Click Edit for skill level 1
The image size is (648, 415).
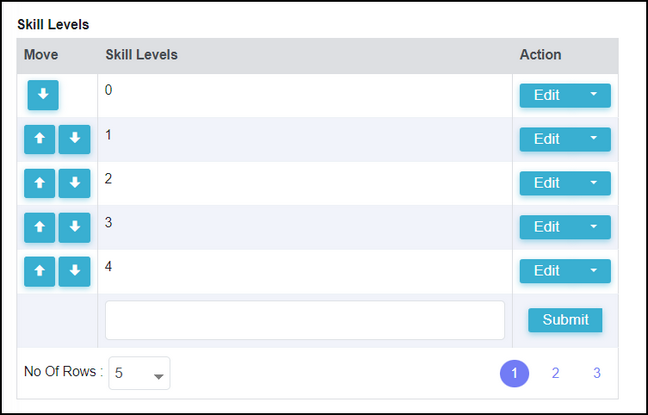[547, 139]
